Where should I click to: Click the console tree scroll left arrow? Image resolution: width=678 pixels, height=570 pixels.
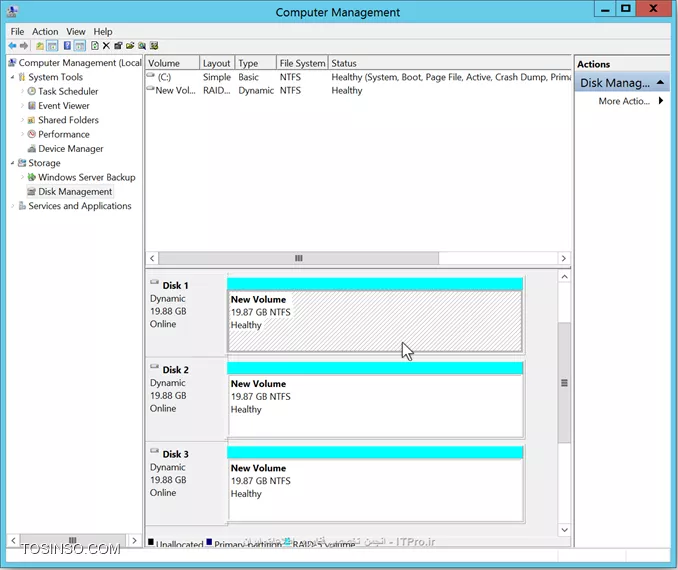13,540
